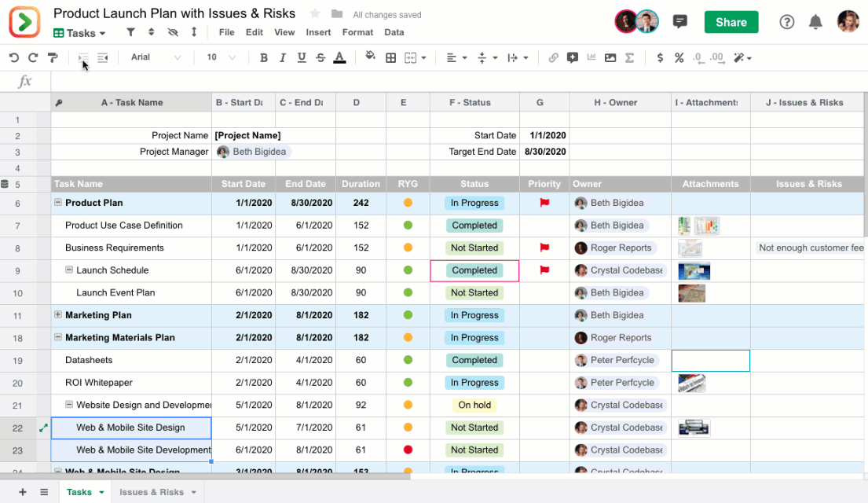Insert a link using the link icon
The height and width of the screenshot is (503, 868).
[554, 57]
